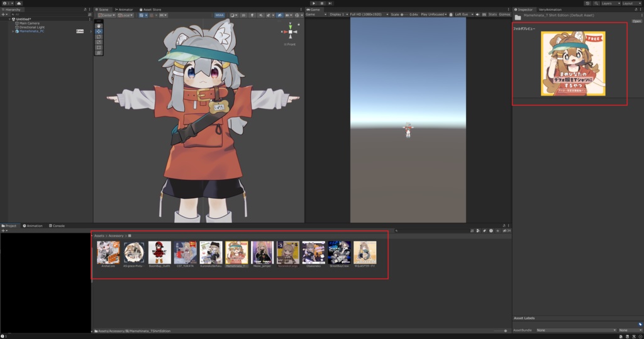Select the Obakeneko asset thumbnail
644x339 pixels.
point(313,253)
